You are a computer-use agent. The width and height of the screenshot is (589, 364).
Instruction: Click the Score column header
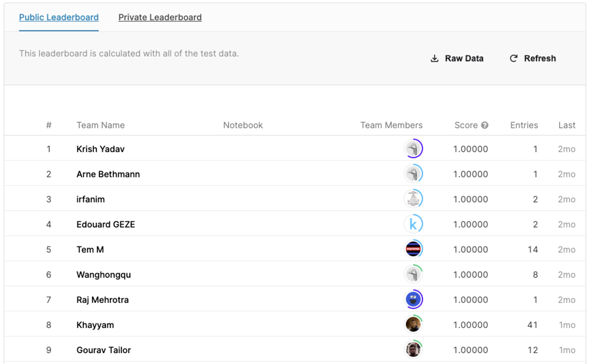[466, 125]
